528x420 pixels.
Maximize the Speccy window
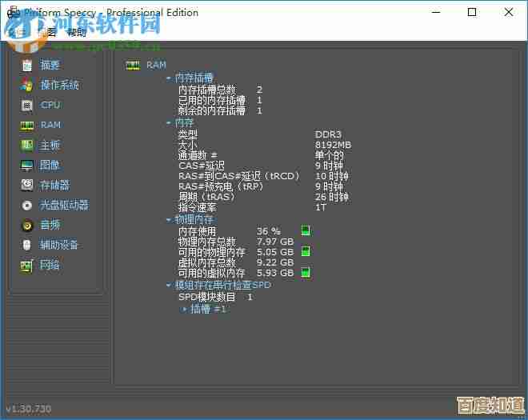(x=472, y=13)
